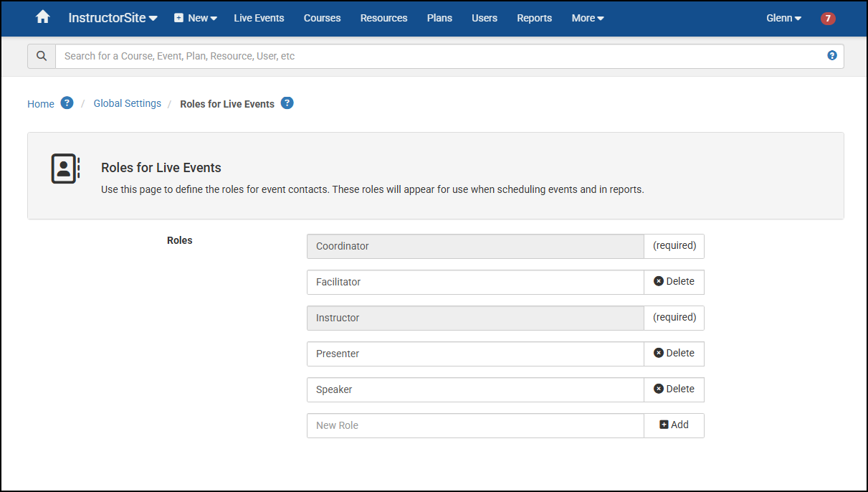Click the Roles field label
Viewport: 868px width, 492px height.
(180, 240)
